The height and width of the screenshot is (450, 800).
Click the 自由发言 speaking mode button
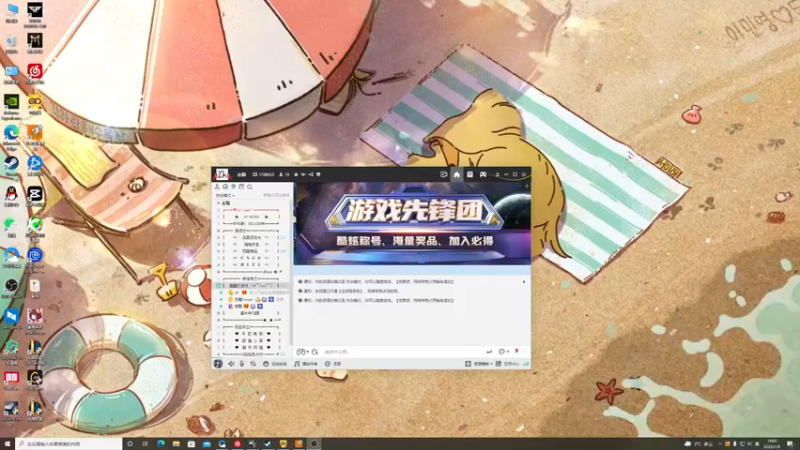pos(275,364)
